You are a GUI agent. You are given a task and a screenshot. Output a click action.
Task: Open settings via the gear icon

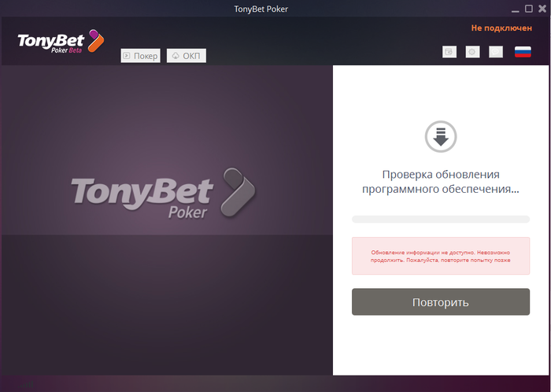pos(472,52)
